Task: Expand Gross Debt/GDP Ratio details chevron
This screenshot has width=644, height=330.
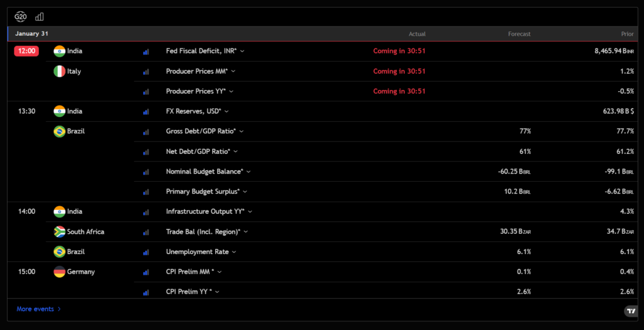Action: click(241, 131)
